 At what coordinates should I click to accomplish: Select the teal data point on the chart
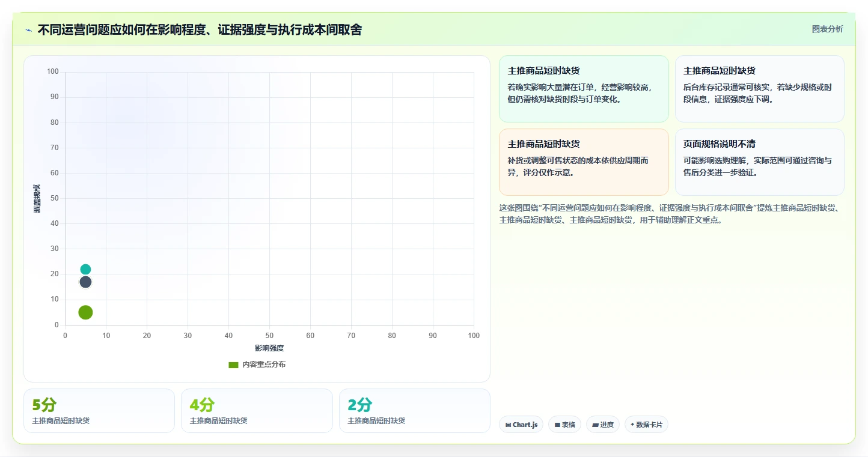tap(85, 270)
